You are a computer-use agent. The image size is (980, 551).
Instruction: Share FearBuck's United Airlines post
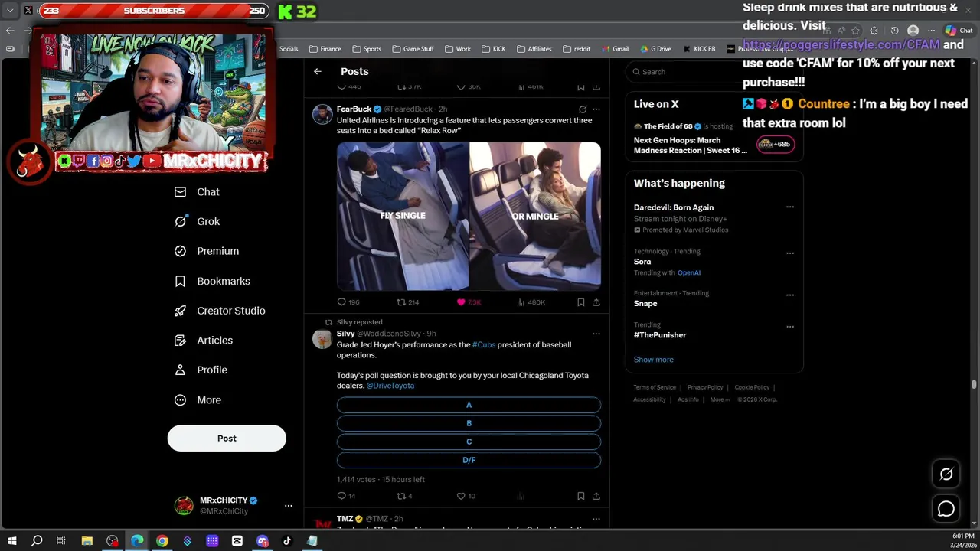(596, 302)
